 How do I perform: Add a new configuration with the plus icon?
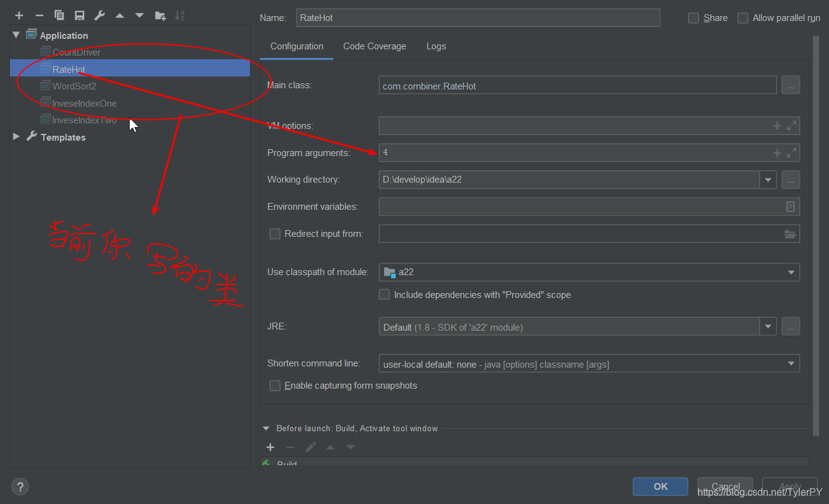tap(19, 15)
